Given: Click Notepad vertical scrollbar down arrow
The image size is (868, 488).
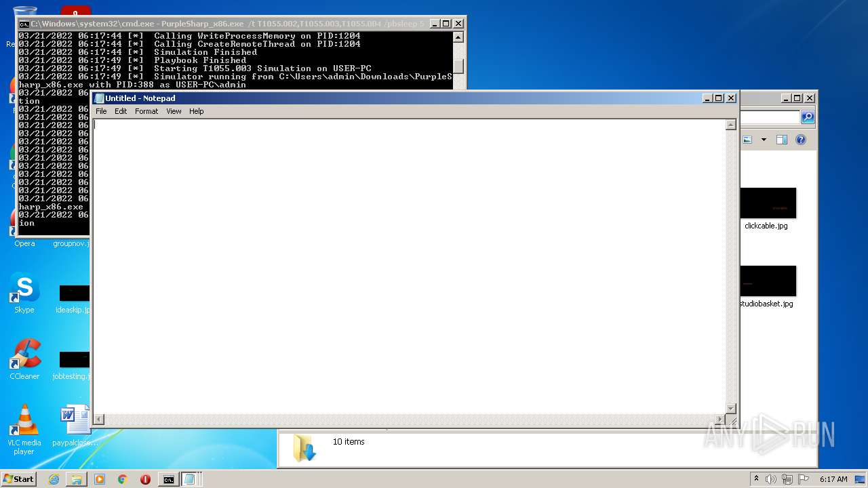Looking at the screenshot, I should (730, 408).
